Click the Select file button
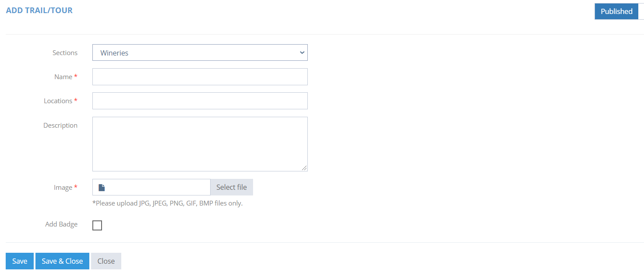 click(x=232, y=187)
